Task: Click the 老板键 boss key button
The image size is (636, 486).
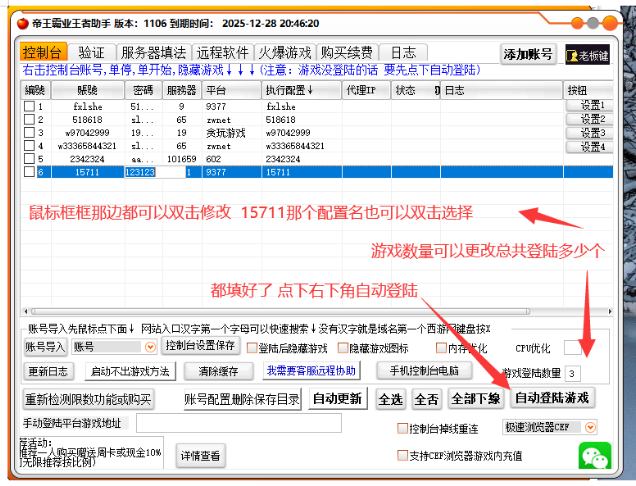Action: coord(587,55)
